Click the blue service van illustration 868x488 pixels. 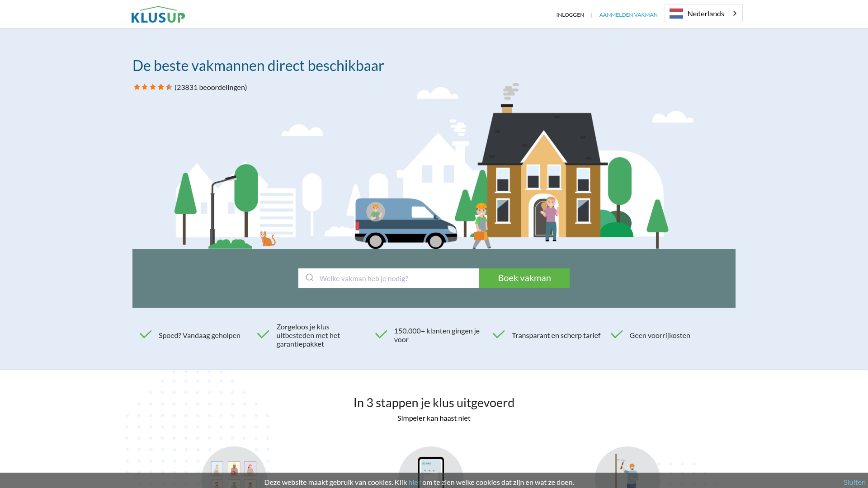click(x=406, y=223)
